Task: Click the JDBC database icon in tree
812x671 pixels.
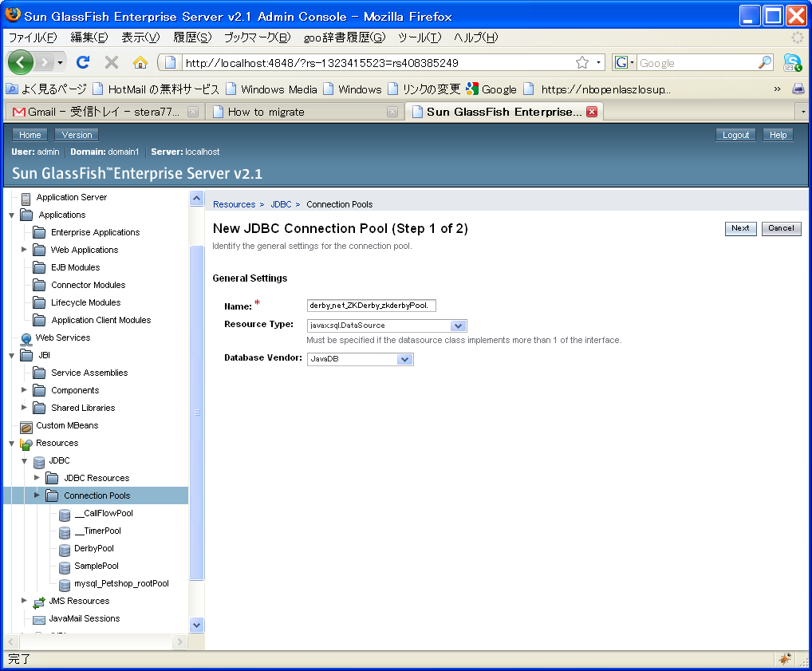Action: click(x=39, y=462)
